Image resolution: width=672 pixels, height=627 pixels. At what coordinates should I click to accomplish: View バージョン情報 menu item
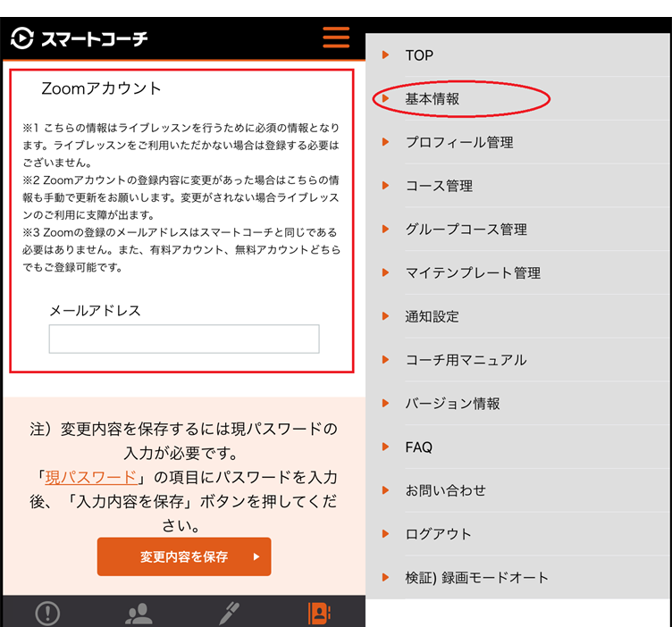click(x=517, y=404)
